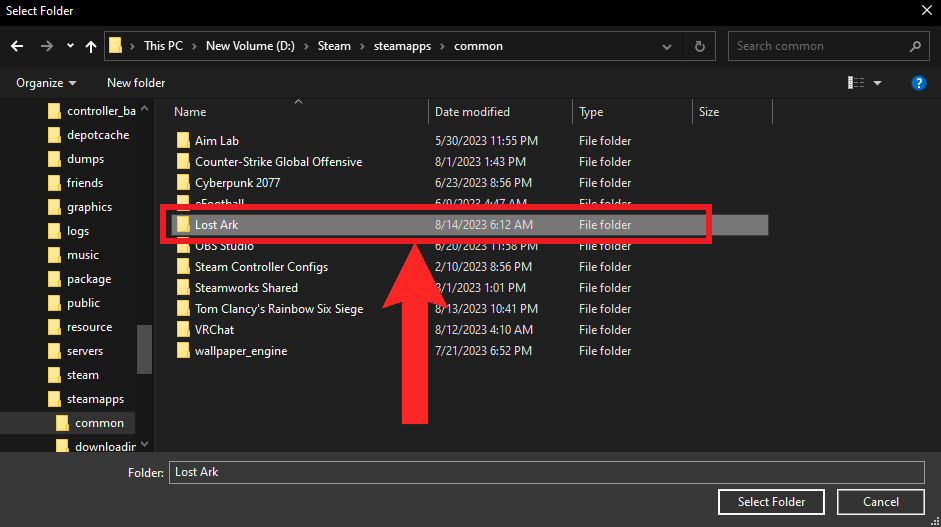This screenshot has width=941, height=527.
Task: Select the VRChat folder icon
Action: tap(183, 330)
